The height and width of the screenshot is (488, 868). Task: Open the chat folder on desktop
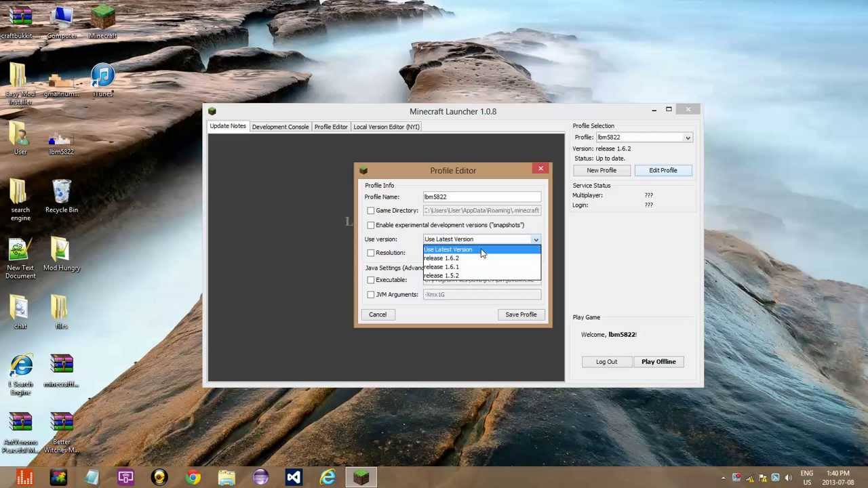tap(20, 313)
